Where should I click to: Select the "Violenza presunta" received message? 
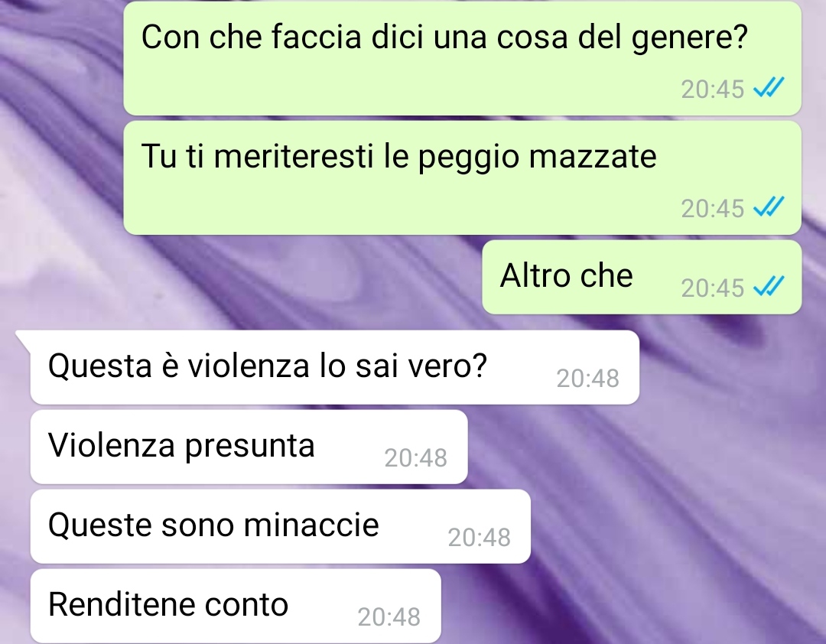click(249, 447)
